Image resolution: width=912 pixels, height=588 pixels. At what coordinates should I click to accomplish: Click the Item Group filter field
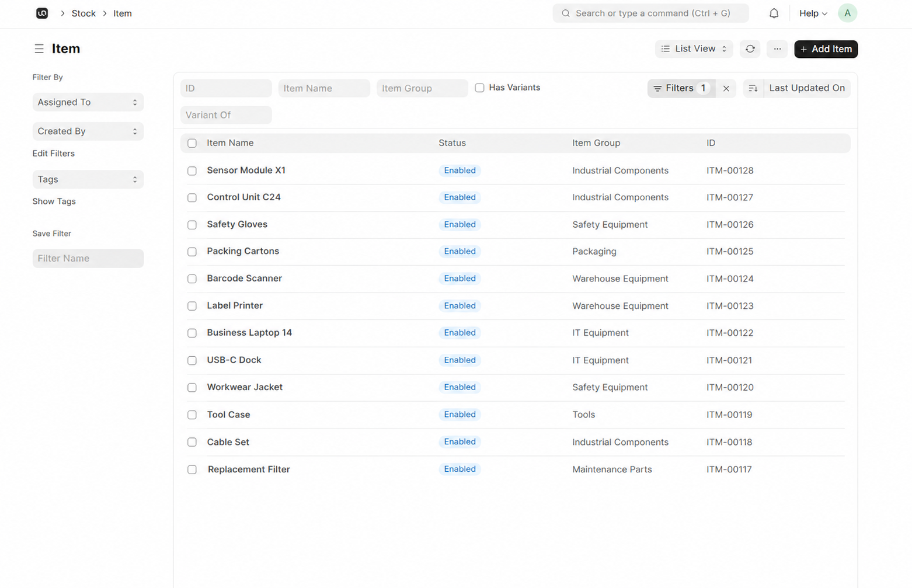[x=422, y=88]
